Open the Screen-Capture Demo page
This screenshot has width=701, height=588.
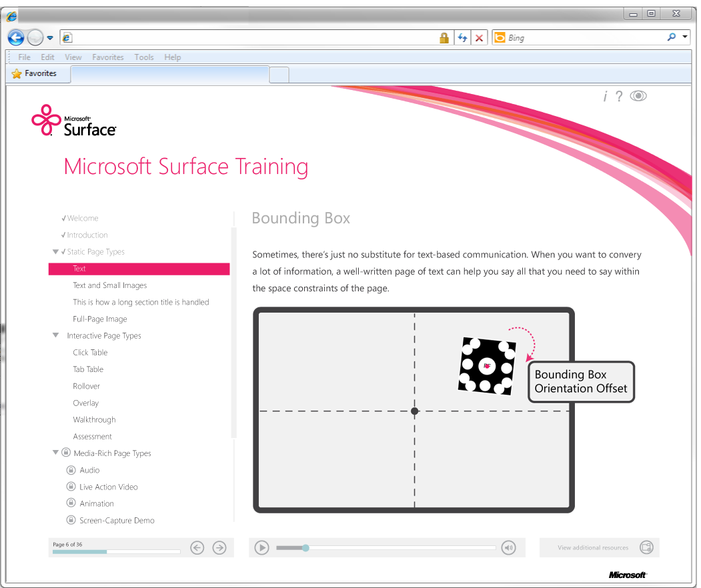coord(117,521)
